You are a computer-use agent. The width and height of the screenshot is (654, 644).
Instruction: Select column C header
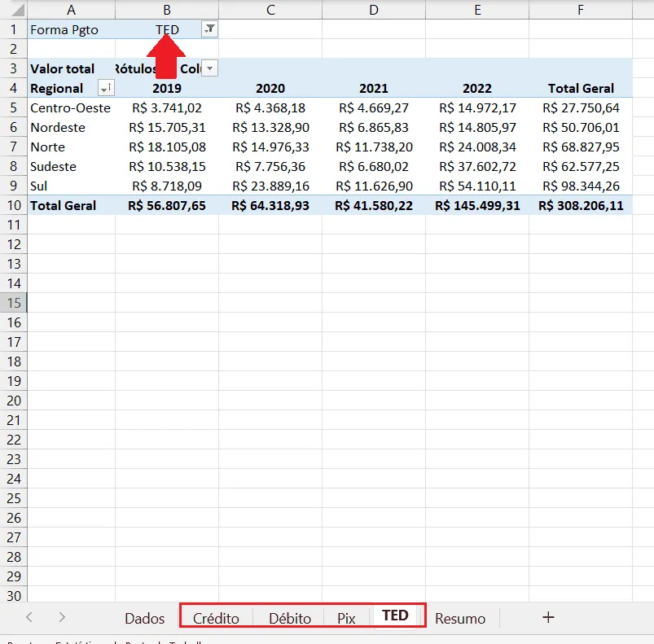[270, 10]
